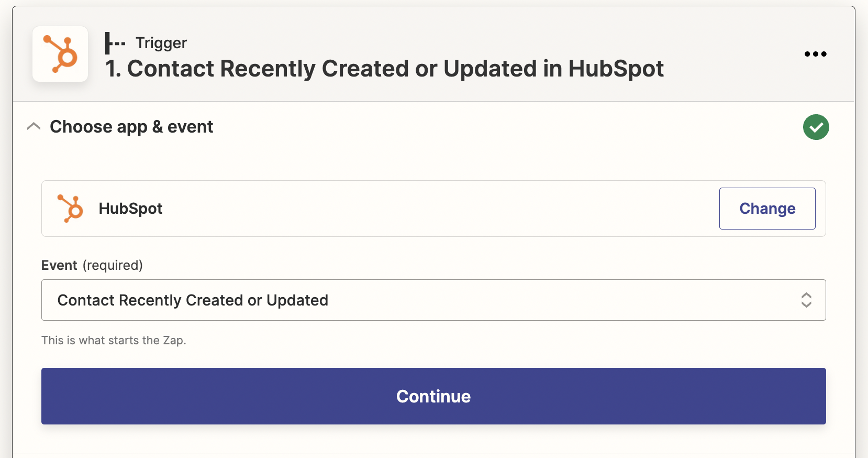The height and width of the screenshot is (458, 868).
Task: Click the text This is what starts the Zap
Action: (114, 341)
